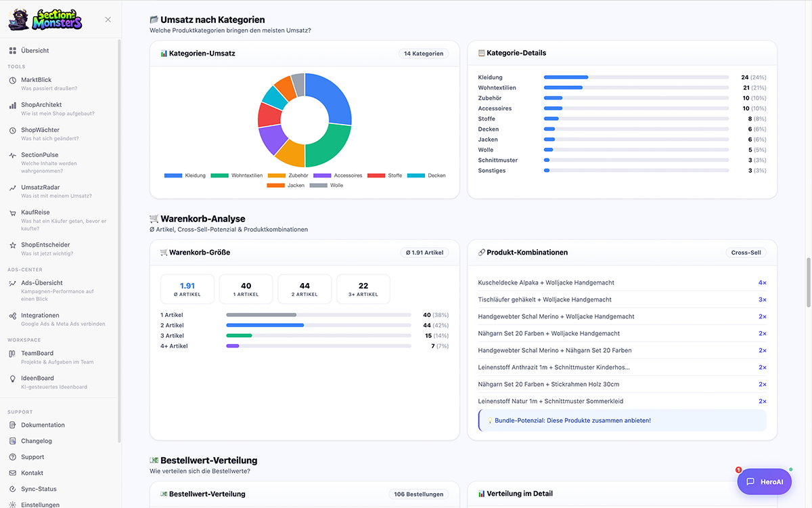Click the Kontakt envelope icon
The image size is (812, 508).
(13, 473)
